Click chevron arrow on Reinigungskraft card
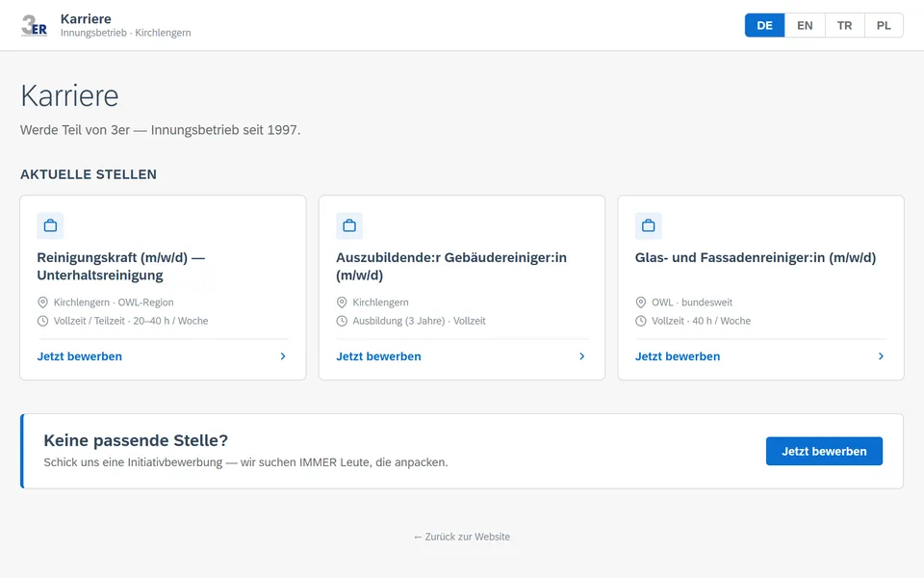The image size is (924, 578). point(283,356)
